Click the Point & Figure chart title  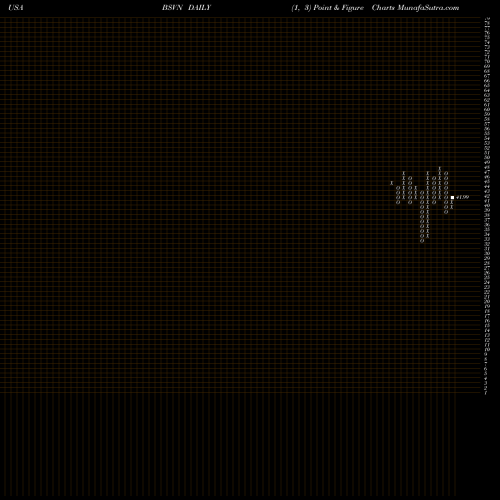point(338,8)
